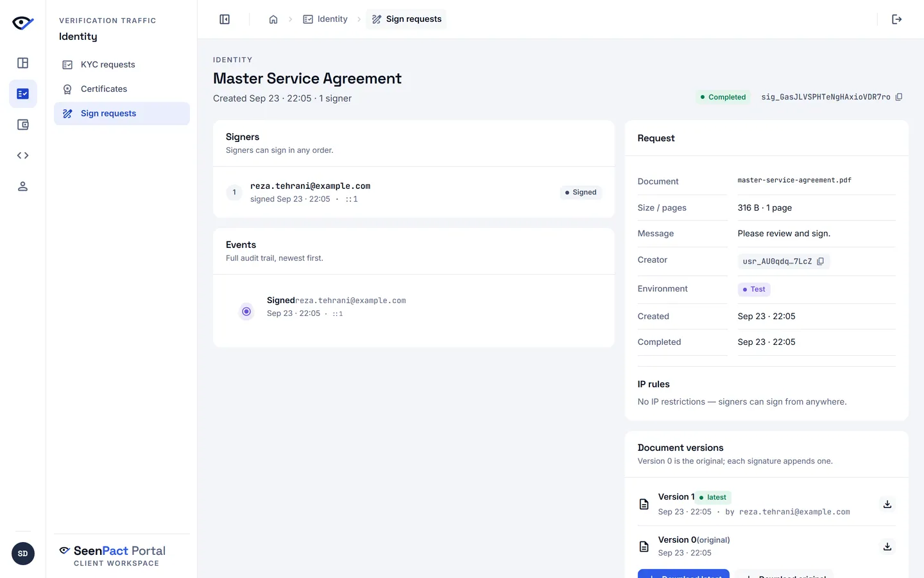Click the Test environment badge
924x578 pixels.
pos(754,289)
